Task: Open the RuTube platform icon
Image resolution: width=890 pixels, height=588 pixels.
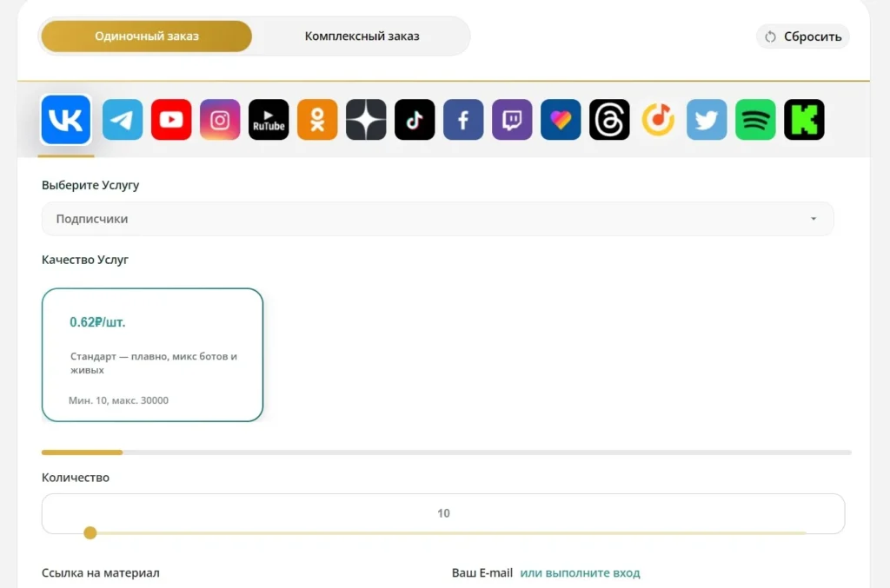Action: 269,120
